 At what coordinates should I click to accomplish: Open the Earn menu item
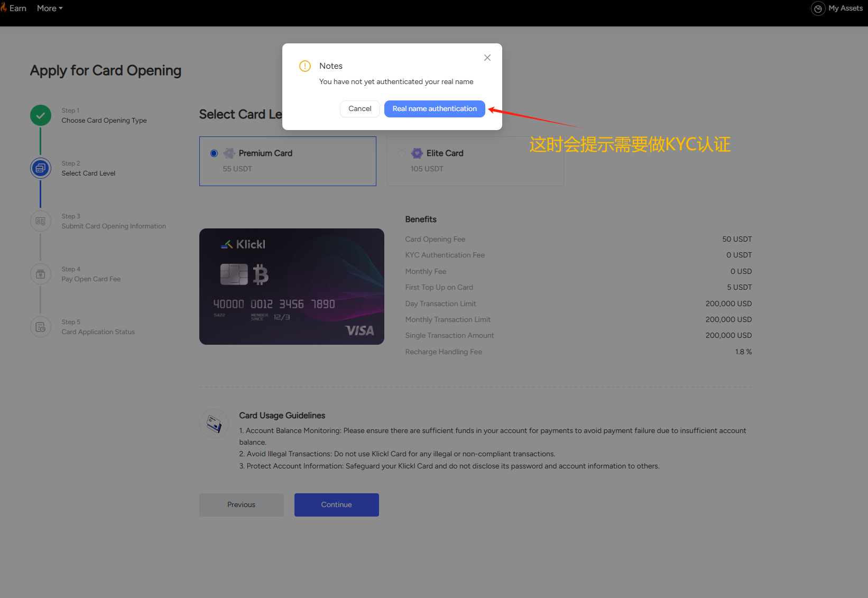pyautogui.click(x=17, y=8)
